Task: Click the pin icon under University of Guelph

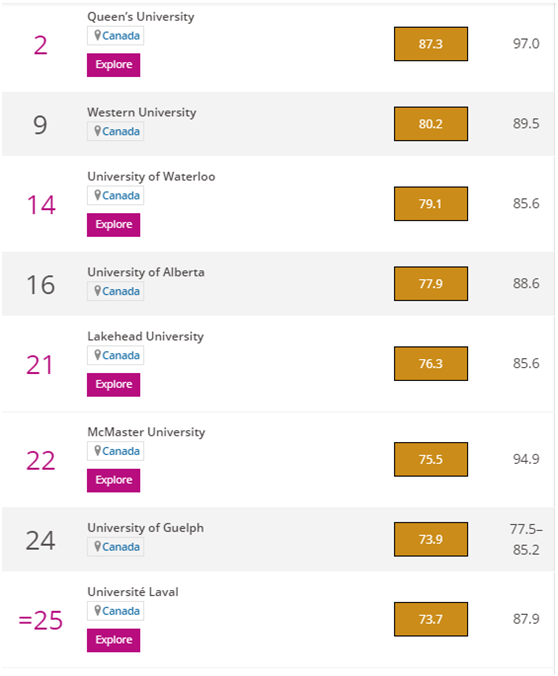Action: pyautogui.click(x=97, y=547)
